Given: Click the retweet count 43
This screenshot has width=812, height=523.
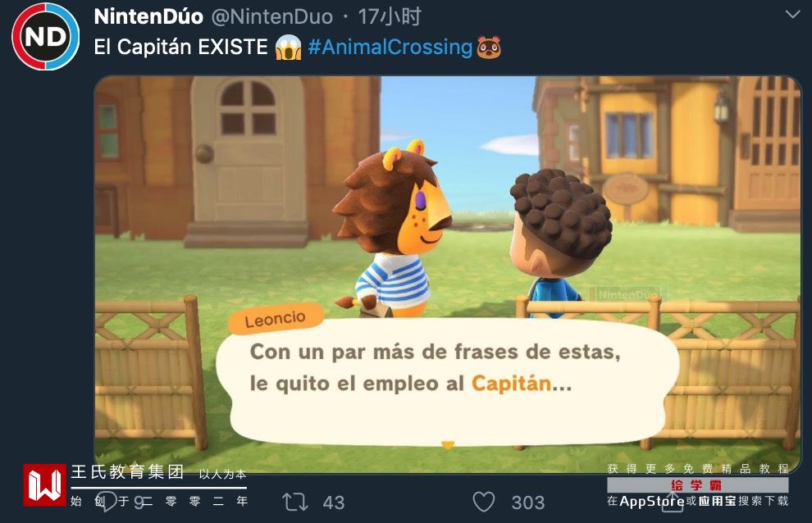Looking at the screenshot, I should pos(334,503).
